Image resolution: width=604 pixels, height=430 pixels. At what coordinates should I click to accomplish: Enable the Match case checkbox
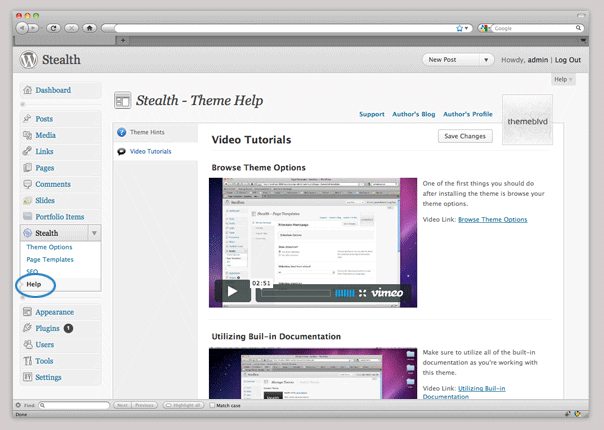212,405
